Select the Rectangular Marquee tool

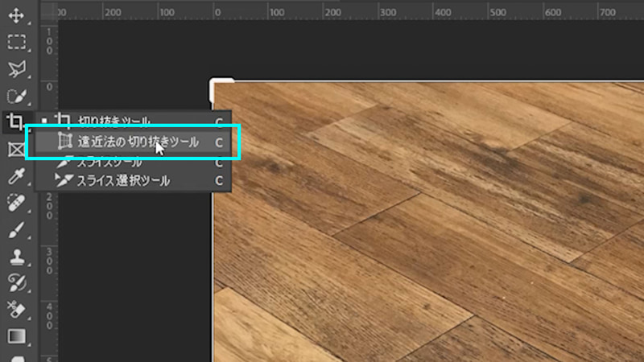click(x=16, y=43)
